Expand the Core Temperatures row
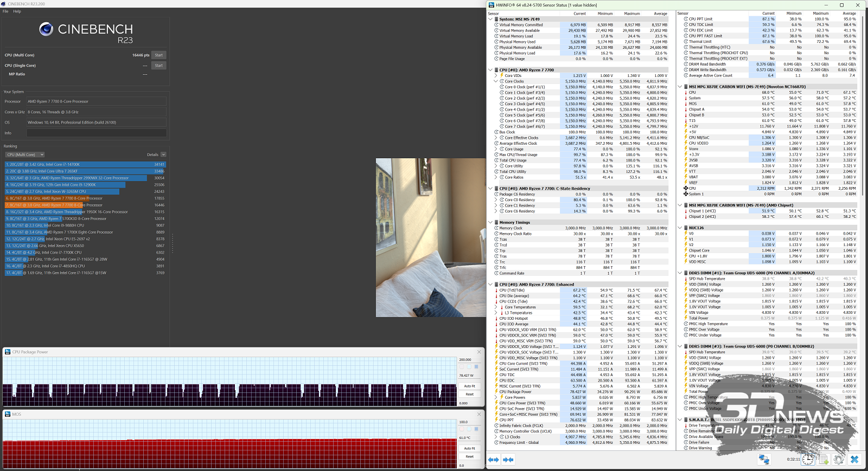The image size is (868, 471). coord(495,307)
